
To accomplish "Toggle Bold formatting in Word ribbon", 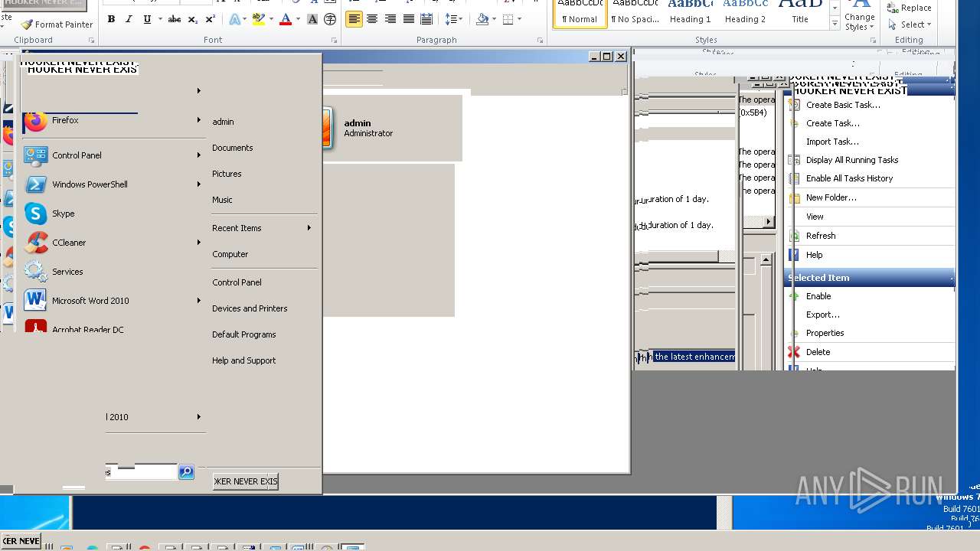I will coord(111,19).
